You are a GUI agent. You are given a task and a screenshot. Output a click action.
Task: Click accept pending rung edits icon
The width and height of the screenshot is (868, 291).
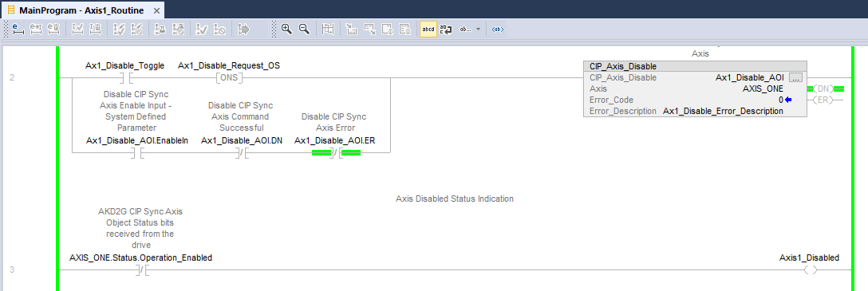[x=36, y=29]
